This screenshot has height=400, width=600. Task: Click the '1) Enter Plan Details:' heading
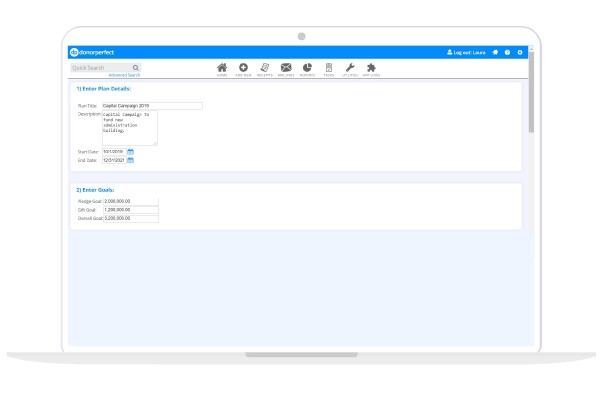click(103, 88)
